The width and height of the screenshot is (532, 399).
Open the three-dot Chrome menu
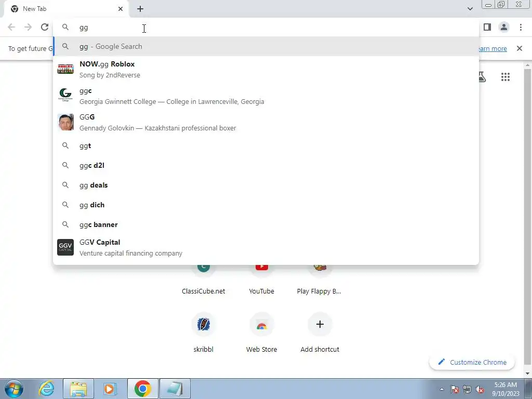[x=521, y=27]
